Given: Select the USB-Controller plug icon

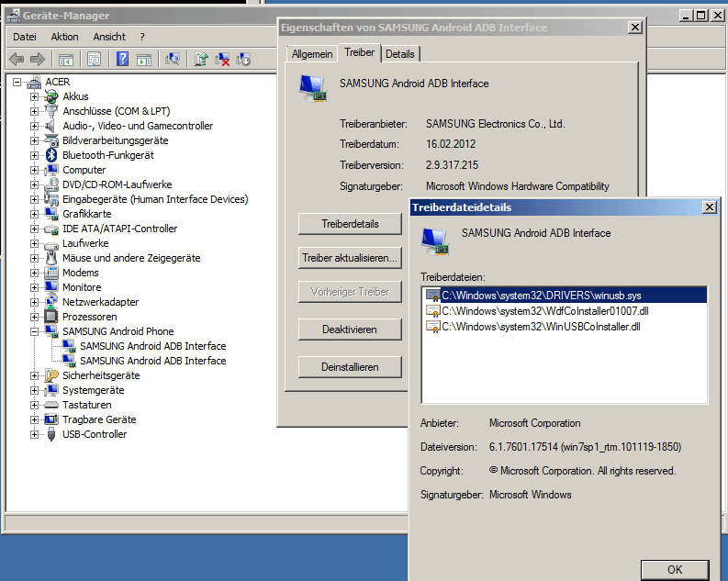Looking at the screenshot, I should point(51,434).
